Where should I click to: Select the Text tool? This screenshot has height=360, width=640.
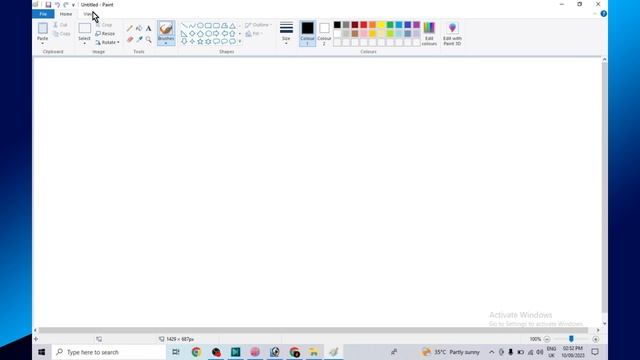pyautogui.click(x=149, y=28)
